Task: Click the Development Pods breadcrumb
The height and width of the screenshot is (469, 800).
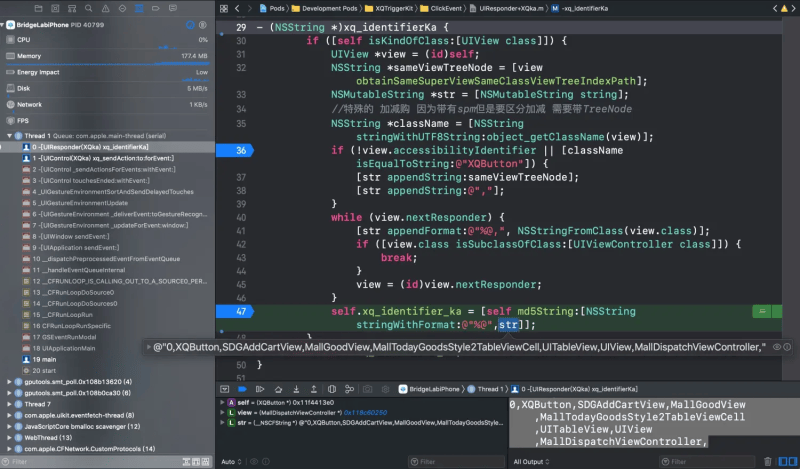Action: tap(328, 7)
